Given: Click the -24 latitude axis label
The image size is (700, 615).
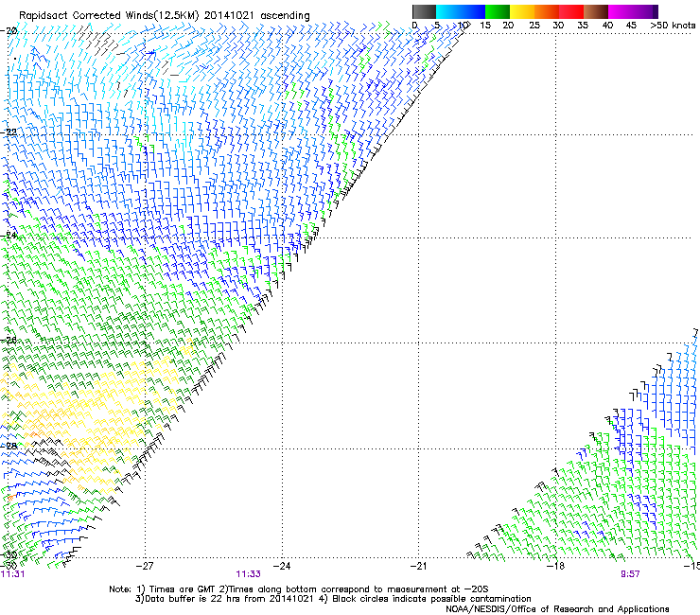Looking at the screenshot, I should (9, 235).
